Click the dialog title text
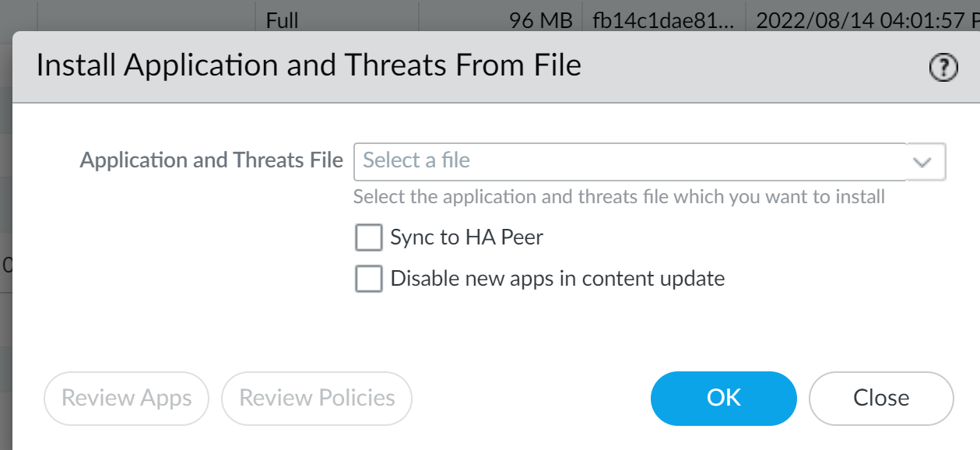This screenshot has width=980, height=450. pos(309,65)
